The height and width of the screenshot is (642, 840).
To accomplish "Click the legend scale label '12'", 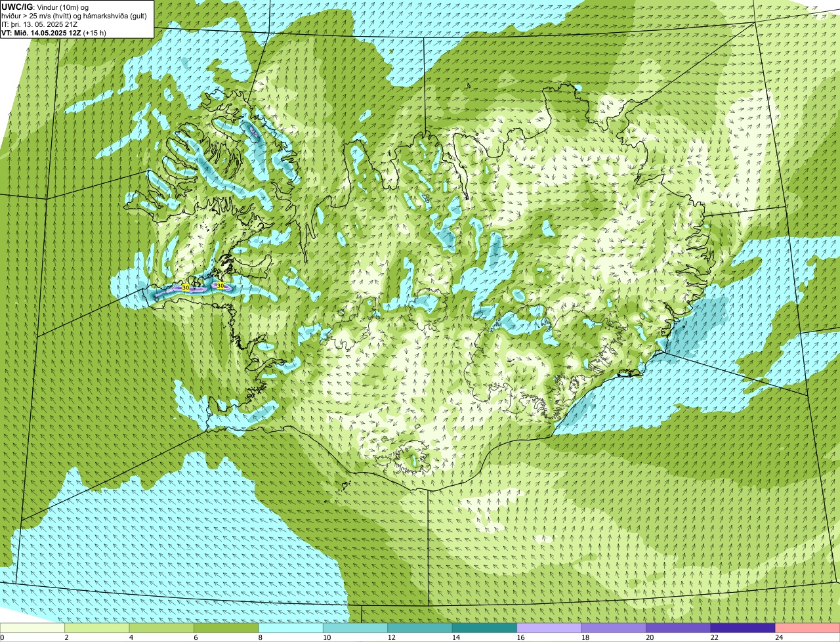I will point(391,637).
